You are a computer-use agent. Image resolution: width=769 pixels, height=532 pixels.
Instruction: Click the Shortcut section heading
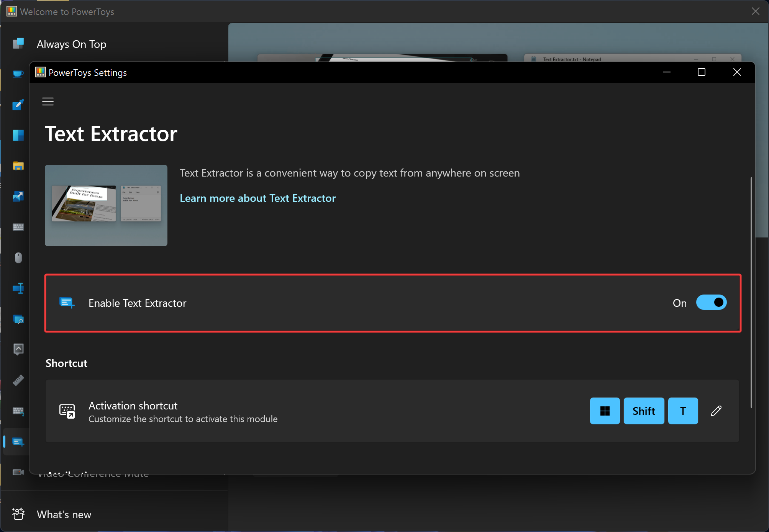tap(66, 363)
